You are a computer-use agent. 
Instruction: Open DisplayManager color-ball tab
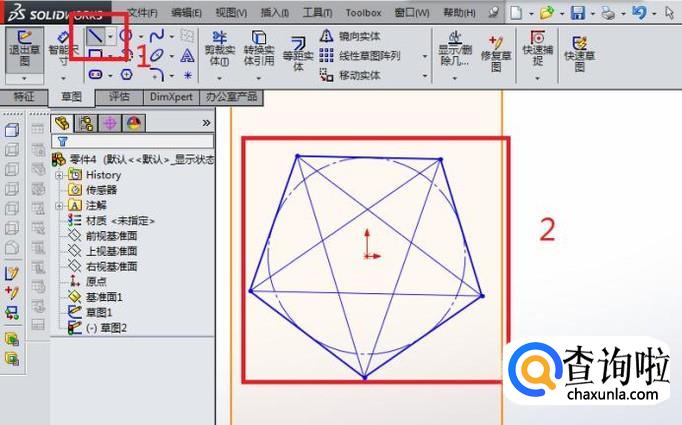click(134, 124)
